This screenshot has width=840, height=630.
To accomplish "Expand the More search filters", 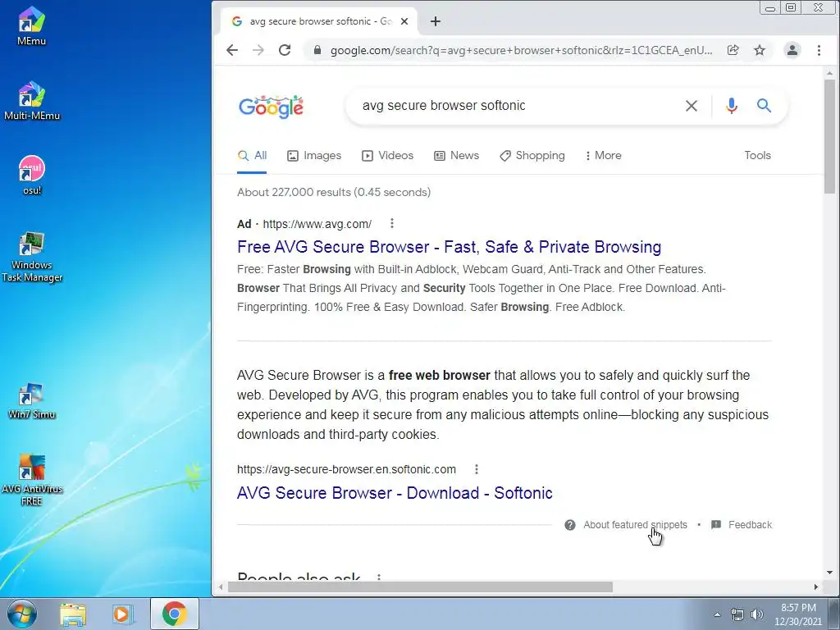I will [x=604, y=155].
